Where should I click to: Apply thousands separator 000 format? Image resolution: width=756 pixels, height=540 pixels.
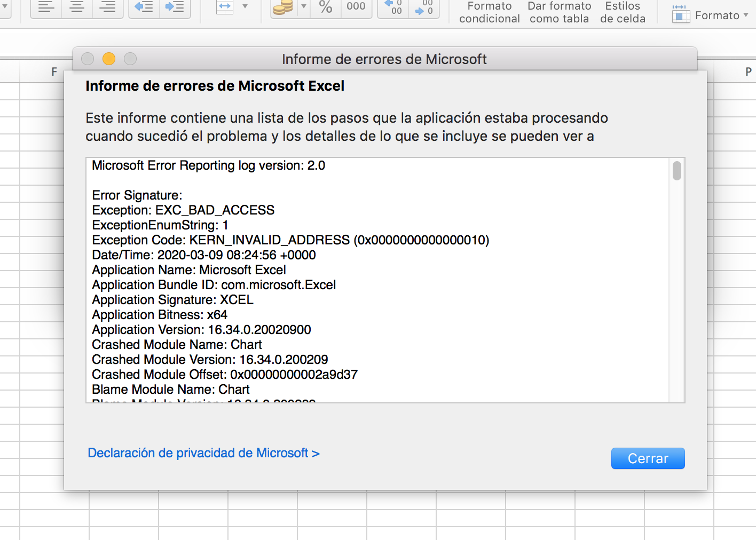(x=356, y=7)
